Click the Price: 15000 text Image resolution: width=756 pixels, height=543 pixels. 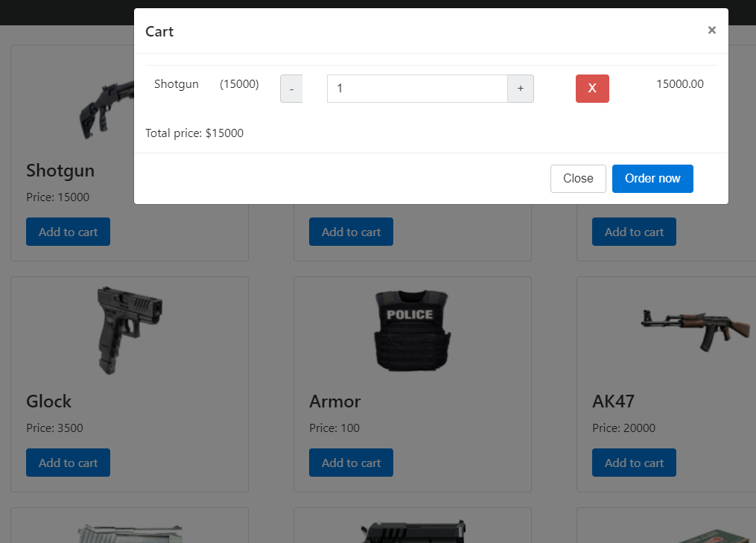point(58,197)
